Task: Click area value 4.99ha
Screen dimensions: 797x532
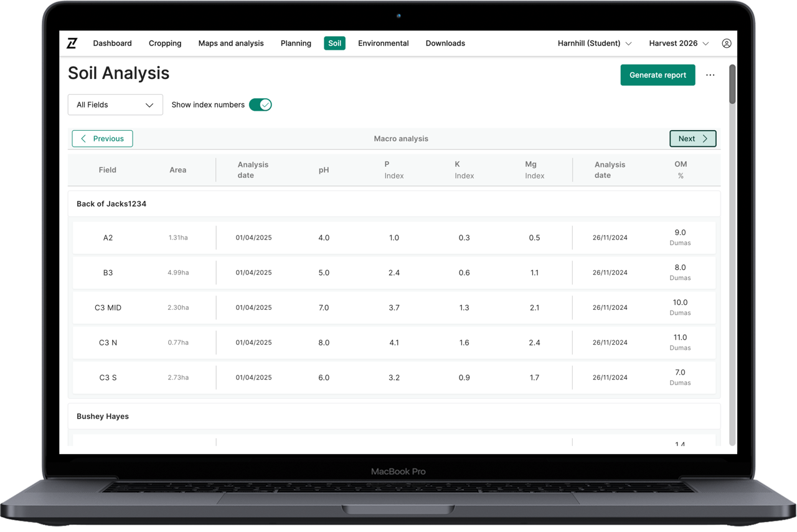Action: 178,273
